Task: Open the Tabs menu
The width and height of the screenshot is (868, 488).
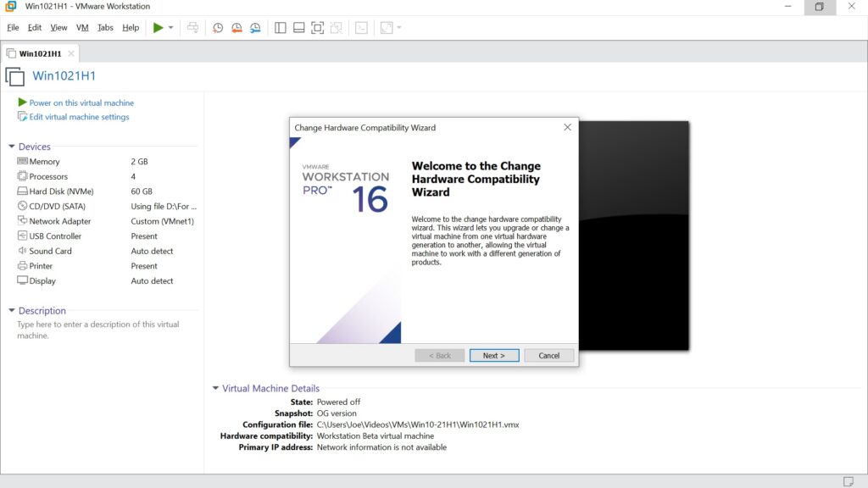Action: click(x=105, y=27)
